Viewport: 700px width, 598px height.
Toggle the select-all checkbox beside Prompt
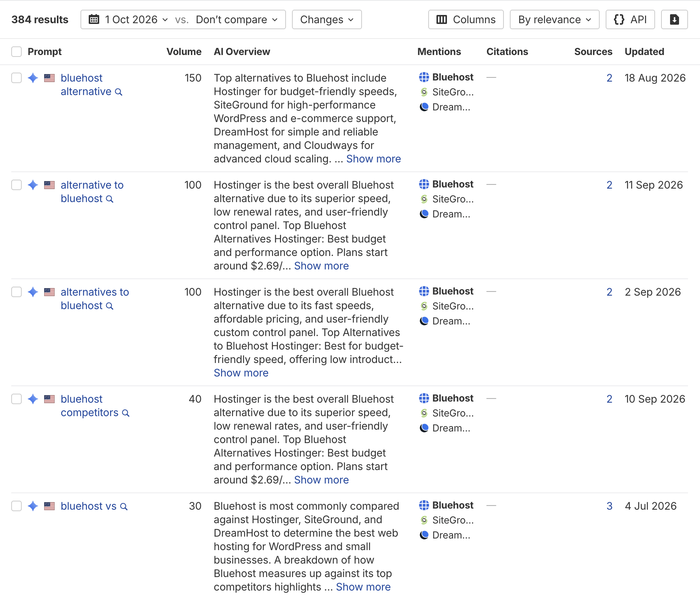coord(16,52)
